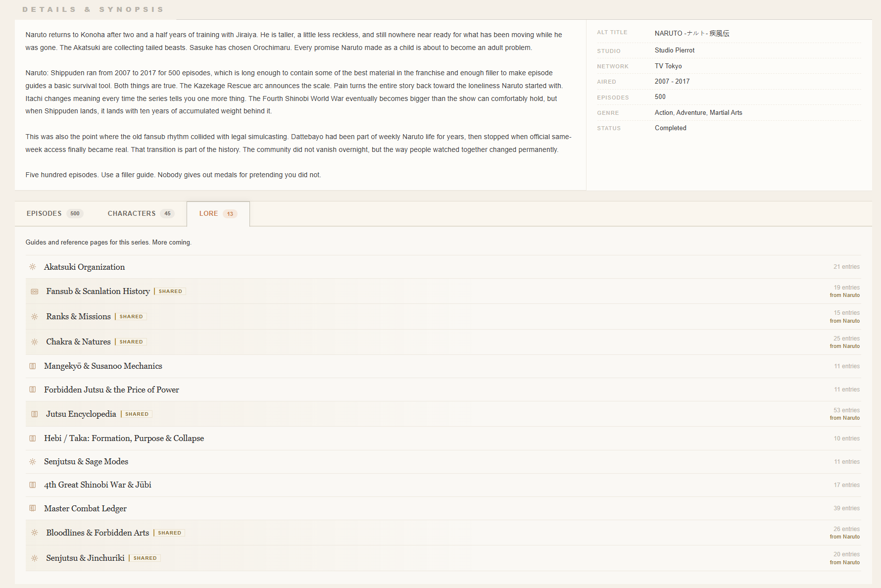
Task: Click the SHARED badge on Jutsu Encyclopedia
Action: (x=137, y=414)
